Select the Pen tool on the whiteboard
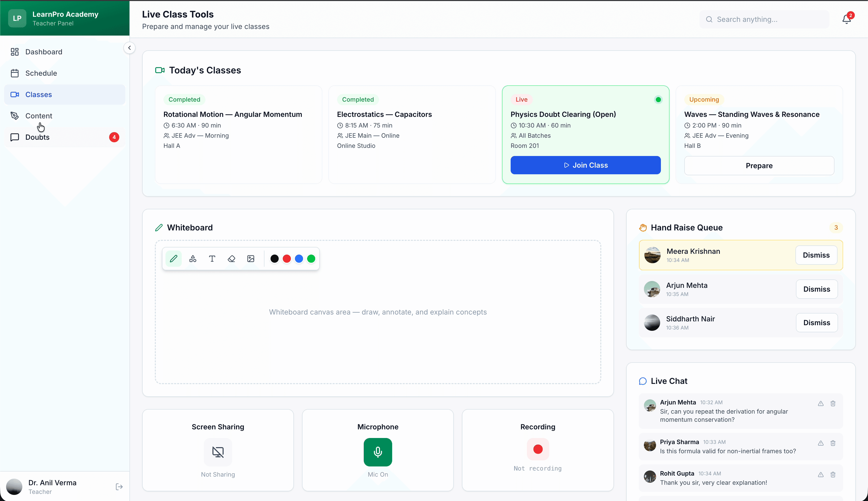868x501 pixels. pyautogui.click(x=174, y=258)
